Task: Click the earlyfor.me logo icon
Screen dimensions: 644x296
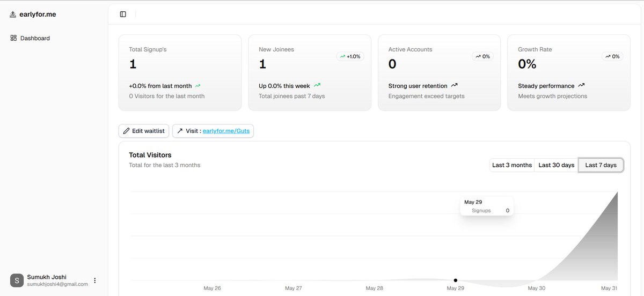Action: [x=13, y=14]
